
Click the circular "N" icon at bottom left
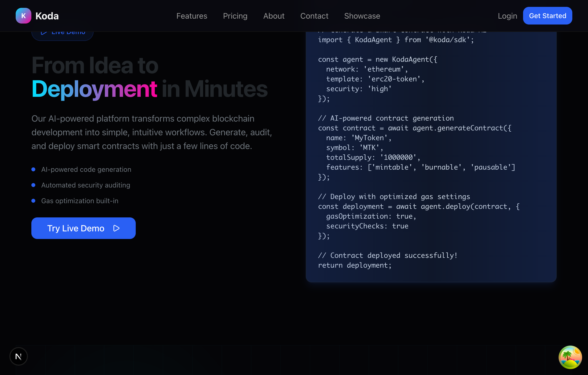click(18, 356)
